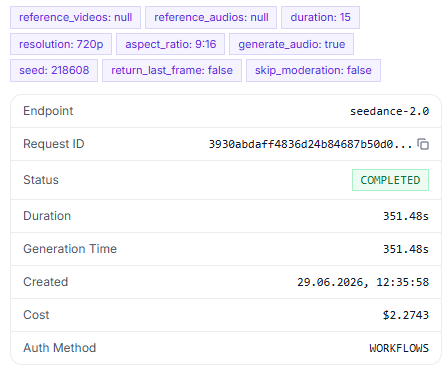Click the skip_moderation: false chip
Image resolution: width=448 pixels, height=368 pixels.
pos(313,70)
